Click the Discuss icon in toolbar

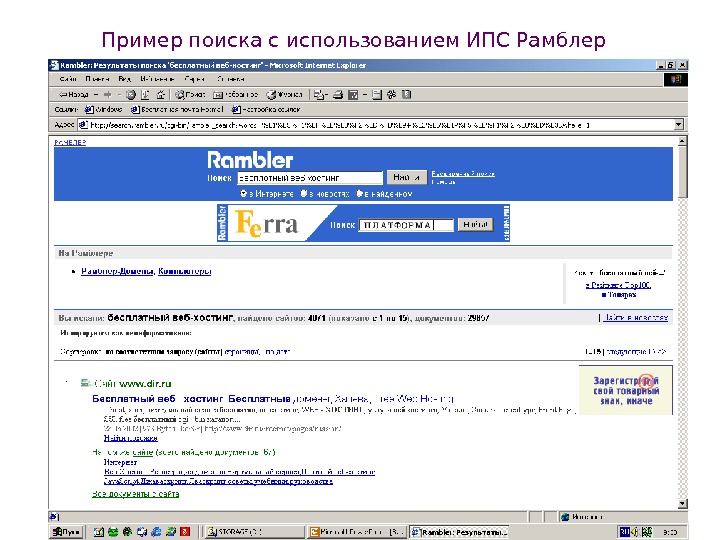click(x=377, y=95)
